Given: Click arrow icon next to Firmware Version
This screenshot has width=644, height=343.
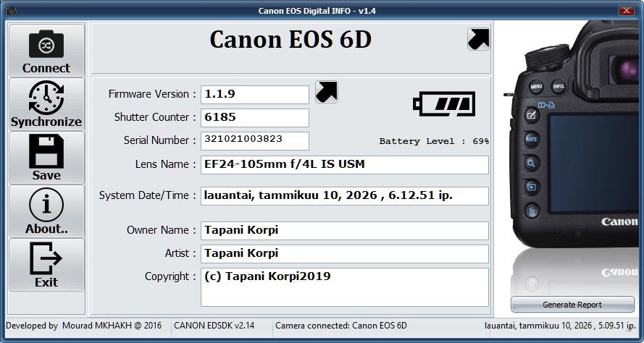Looking at the screenshot, I should [327, 91].
